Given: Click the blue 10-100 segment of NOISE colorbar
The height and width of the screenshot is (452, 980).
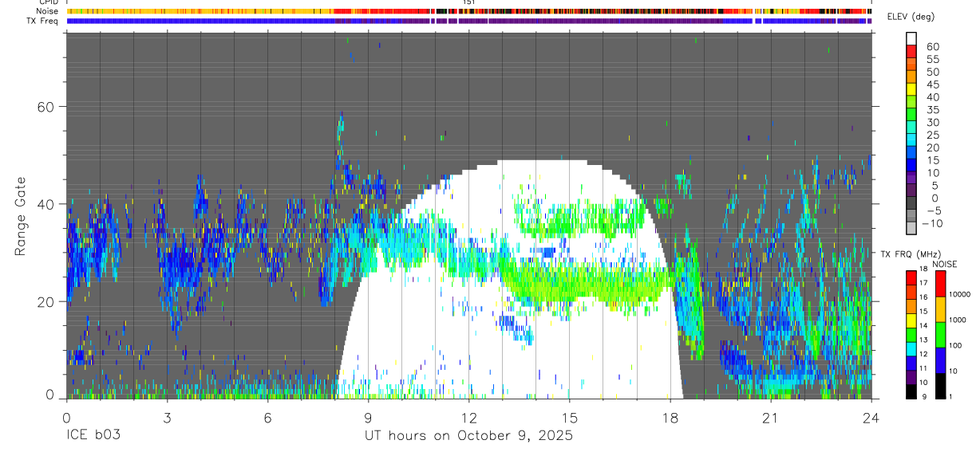Looking at the screenshot, I should click(x=940, y=360).
